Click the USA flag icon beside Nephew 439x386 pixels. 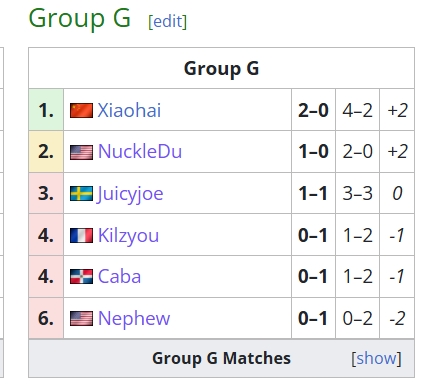click(81, 318)
